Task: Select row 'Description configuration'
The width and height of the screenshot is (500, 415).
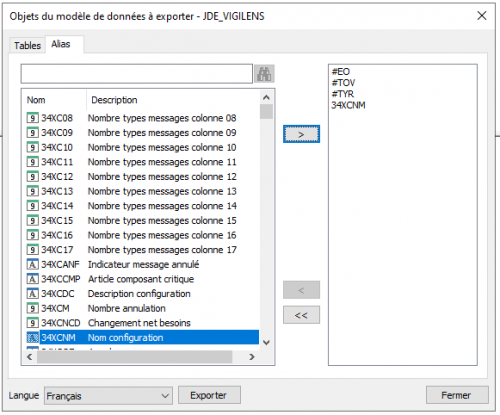Action: [x=142, y=294]
